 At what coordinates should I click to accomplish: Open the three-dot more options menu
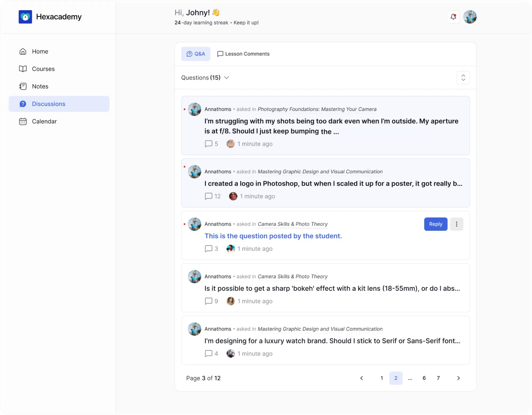coord(456,224)
